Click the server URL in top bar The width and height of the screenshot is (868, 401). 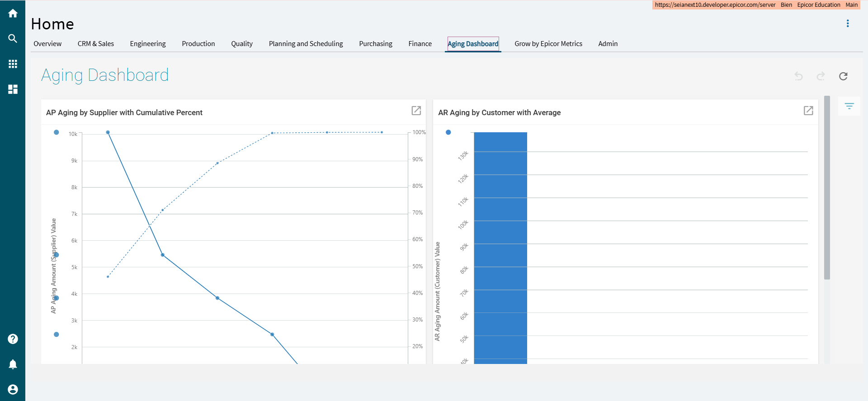click(715, 5)
